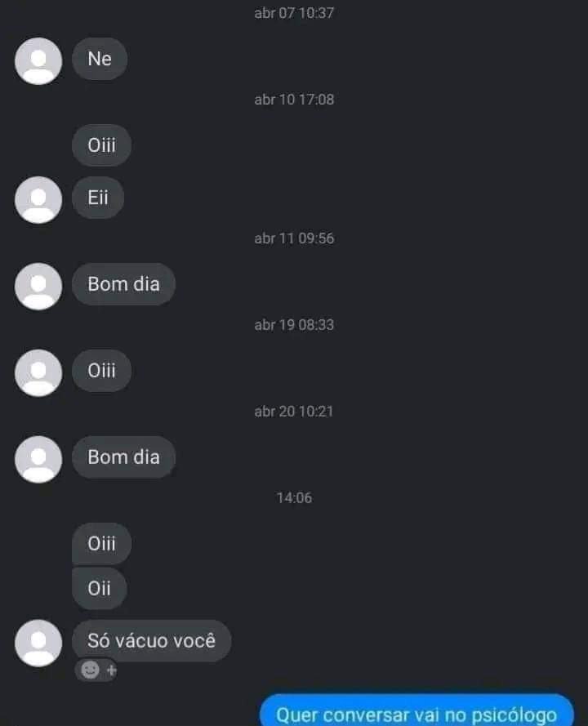Click the plus sign beside the reaction smiley
This screenshot has height=726, width=588.
tap(112, 670)
